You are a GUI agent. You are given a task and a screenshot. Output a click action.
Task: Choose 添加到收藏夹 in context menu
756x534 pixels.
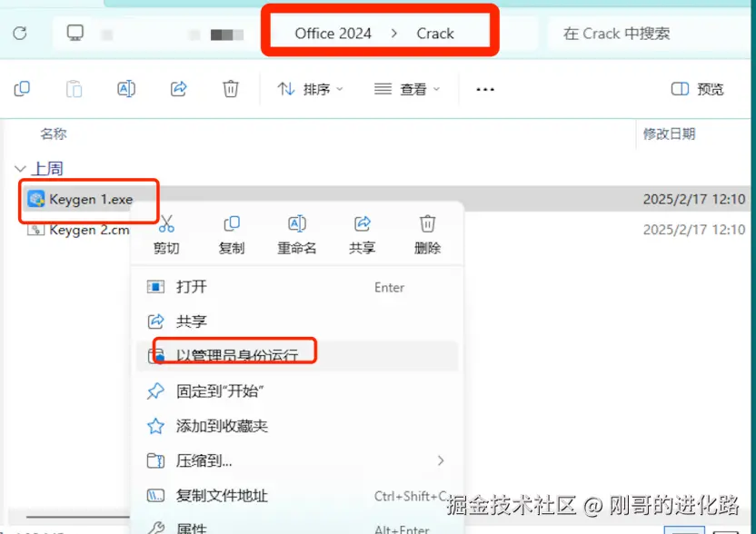[x=297, y=426]
